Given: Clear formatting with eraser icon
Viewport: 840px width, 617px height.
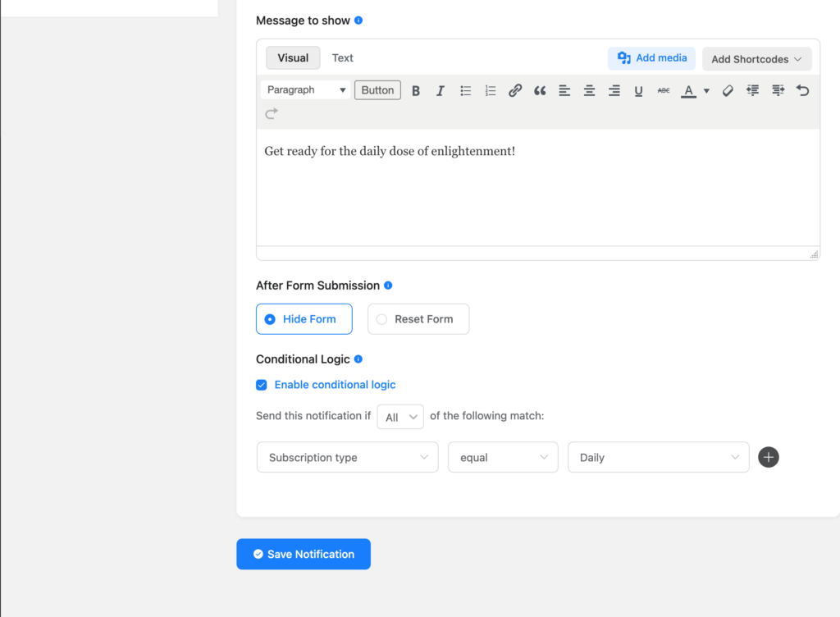Looking at the screenshot, I should (x=728, y=90).
